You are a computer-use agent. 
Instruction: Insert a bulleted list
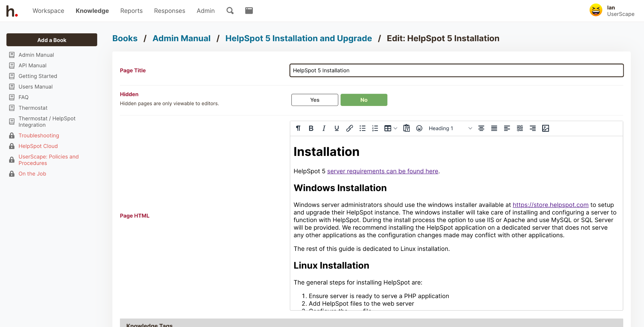click(363, 128)
